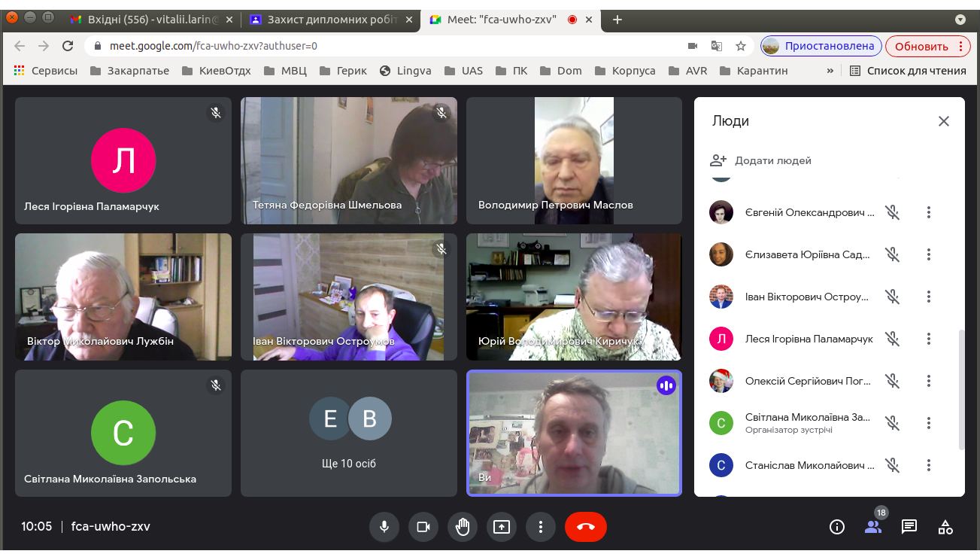
Task: Open the chat with everyone icon
Action: click(x=909, y=527)
